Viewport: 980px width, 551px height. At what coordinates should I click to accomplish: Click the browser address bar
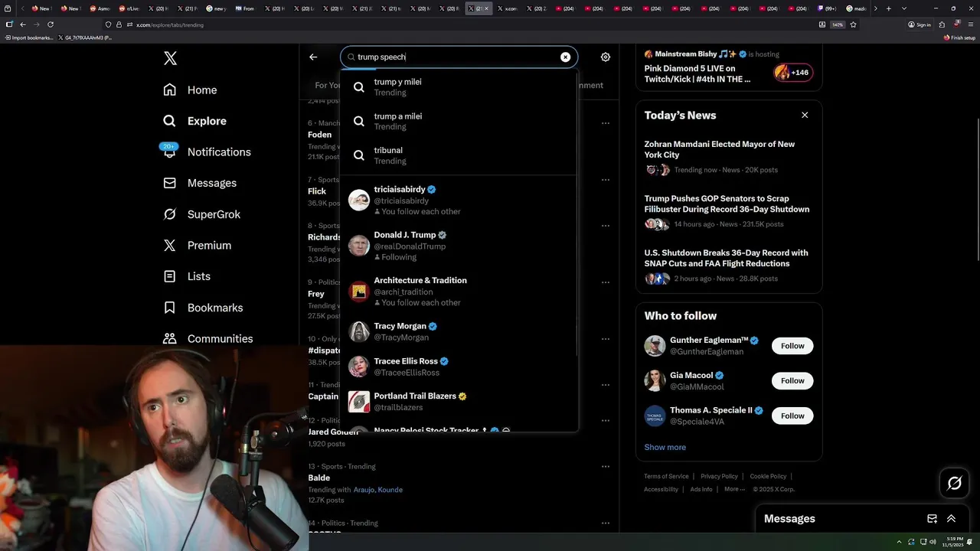click(459, 24)
